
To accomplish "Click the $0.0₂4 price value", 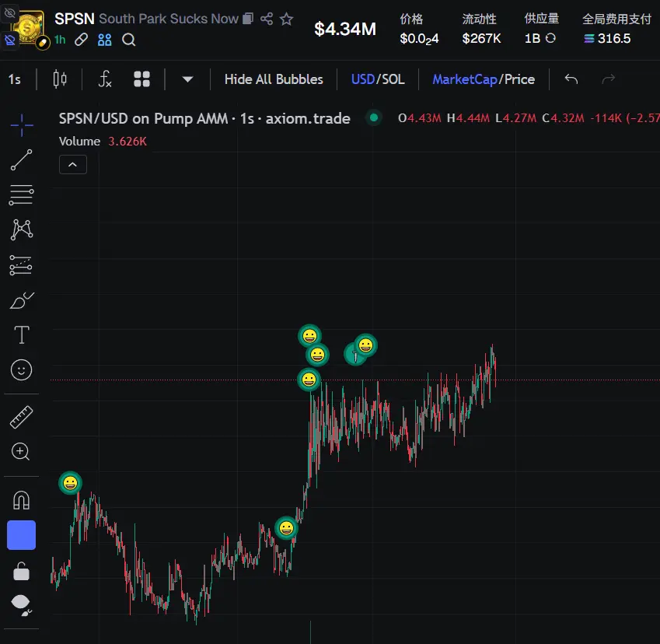I will pyautogui.click(x=419, y=39).
